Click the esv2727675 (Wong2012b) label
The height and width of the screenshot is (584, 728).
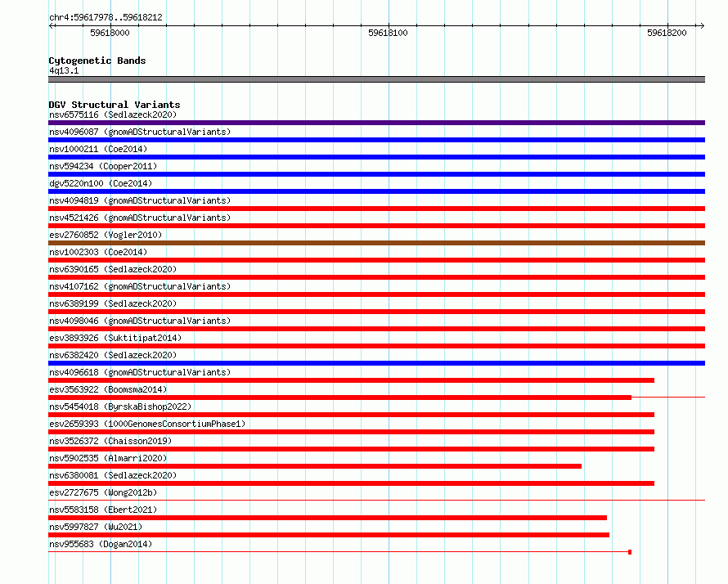103,492
